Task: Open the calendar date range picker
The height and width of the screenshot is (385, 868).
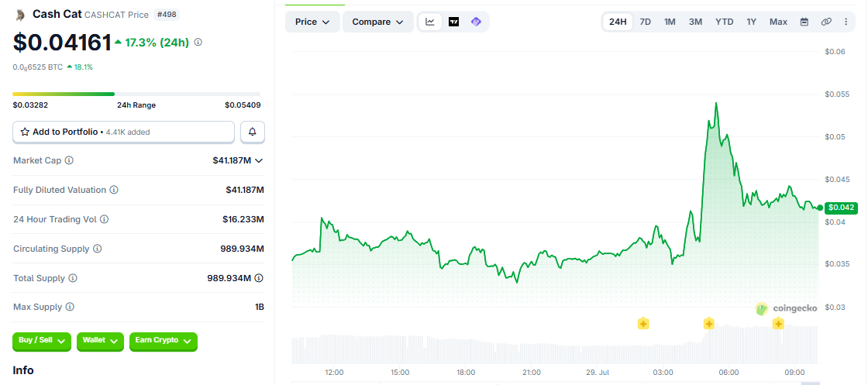Action: pos(804,22)
